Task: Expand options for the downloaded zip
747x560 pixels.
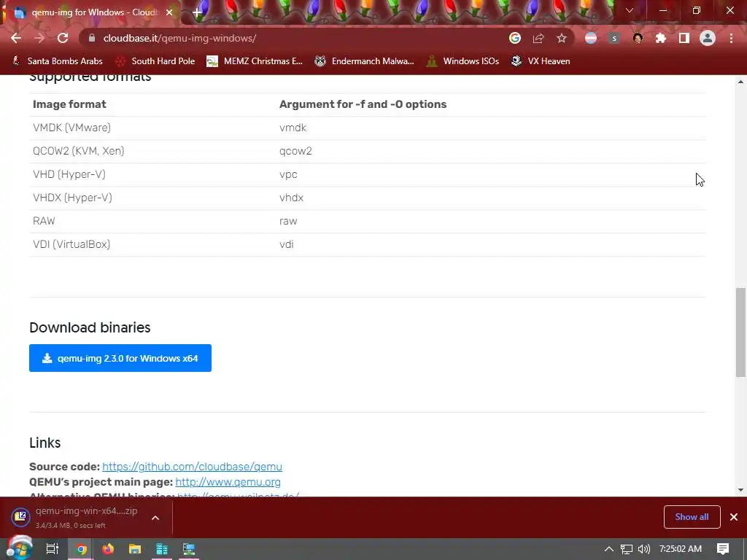Action: 155,518
